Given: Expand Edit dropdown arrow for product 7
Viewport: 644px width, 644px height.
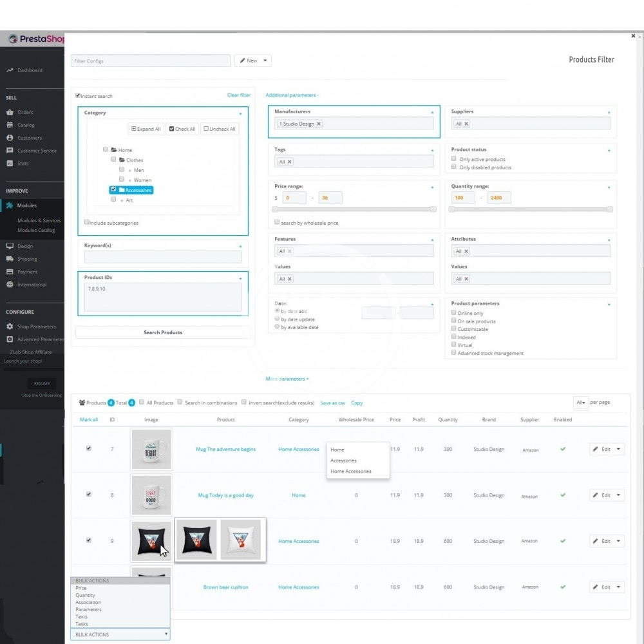Looking at the screenshot, I should tap(618, 449).
